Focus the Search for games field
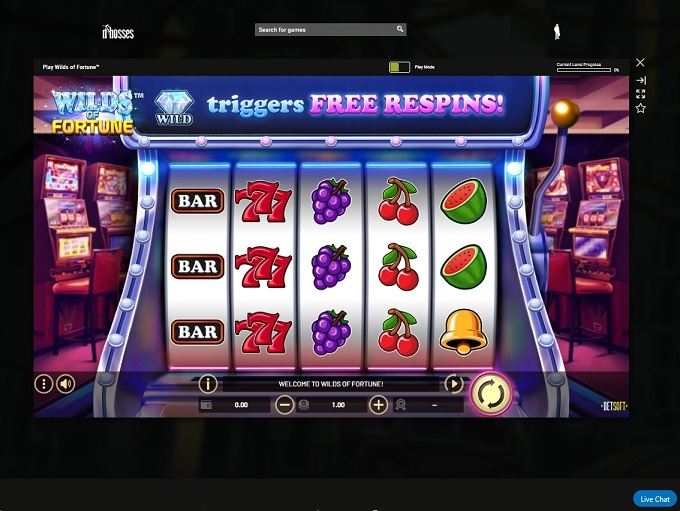The image size is (680, 511). click(330, 29)
